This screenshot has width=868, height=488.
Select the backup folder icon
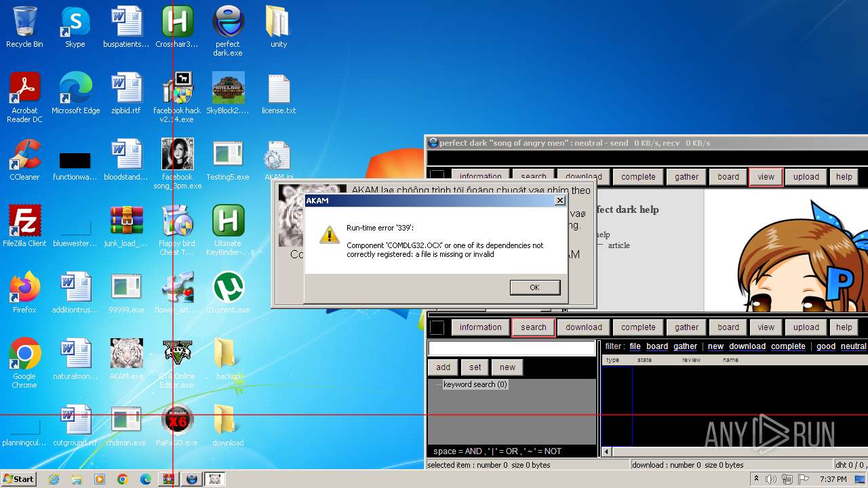(228, 360)
